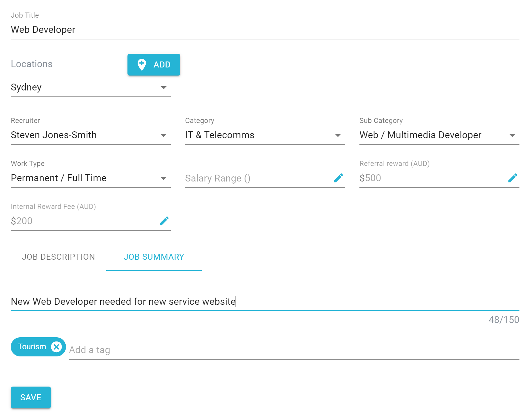The width and height of the screenshot is (529, 420).
Task: Open the Work Type dropdown
Action: [91, 178]
